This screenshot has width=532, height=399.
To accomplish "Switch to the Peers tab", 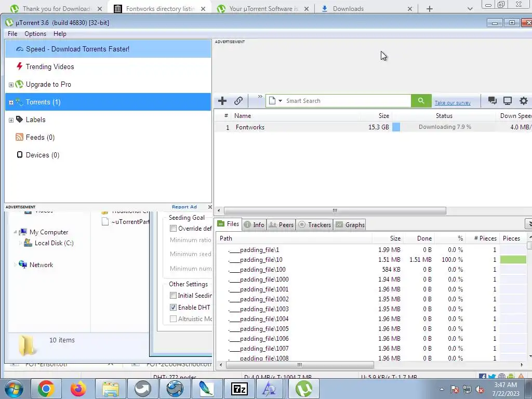I will coord(281,224).
